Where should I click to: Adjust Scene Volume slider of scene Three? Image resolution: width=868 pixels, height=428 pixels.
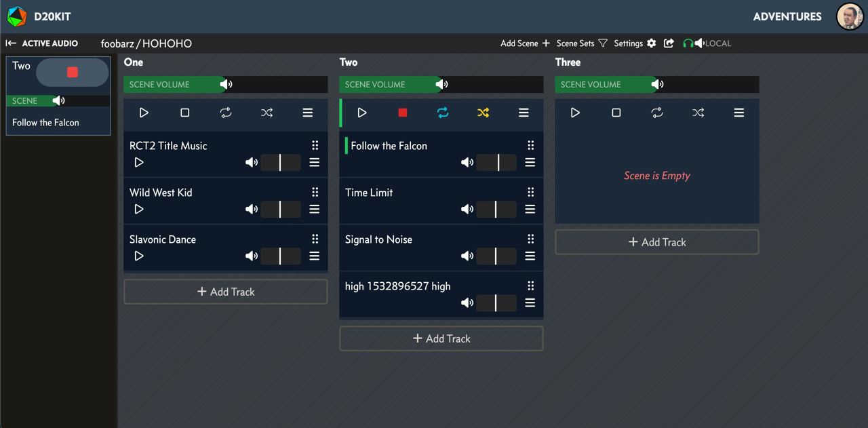point(656,85)
